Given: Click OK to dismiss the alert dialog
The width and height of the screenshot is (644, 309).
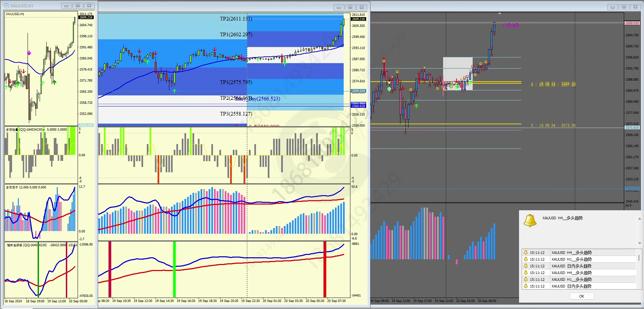Looking at the screenshot, I should (582, 296).
